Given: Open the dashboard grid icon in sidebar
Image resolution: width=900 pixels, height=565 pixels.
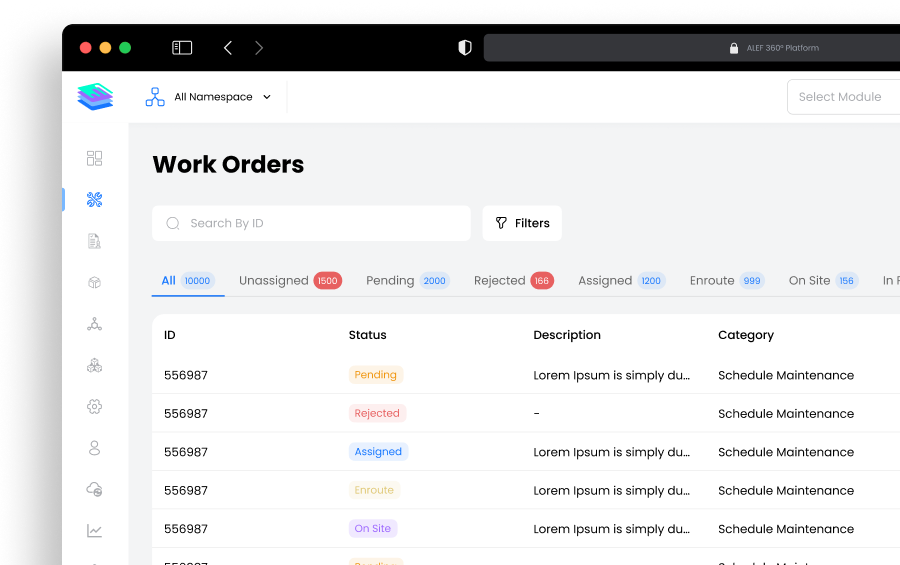Looking at the screenshot, I should [x=95, y=158].
